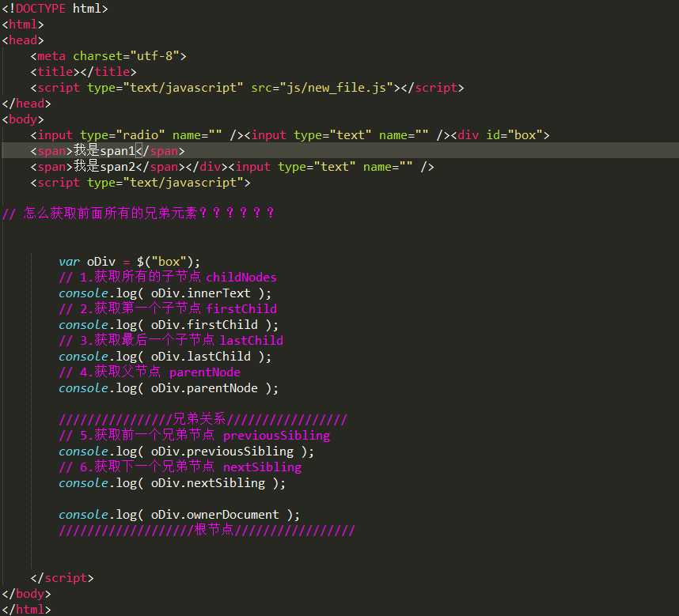Click the 我是span2 text
Screen dimensions: 679x616
pyautogui.click(x=104, y=167)
